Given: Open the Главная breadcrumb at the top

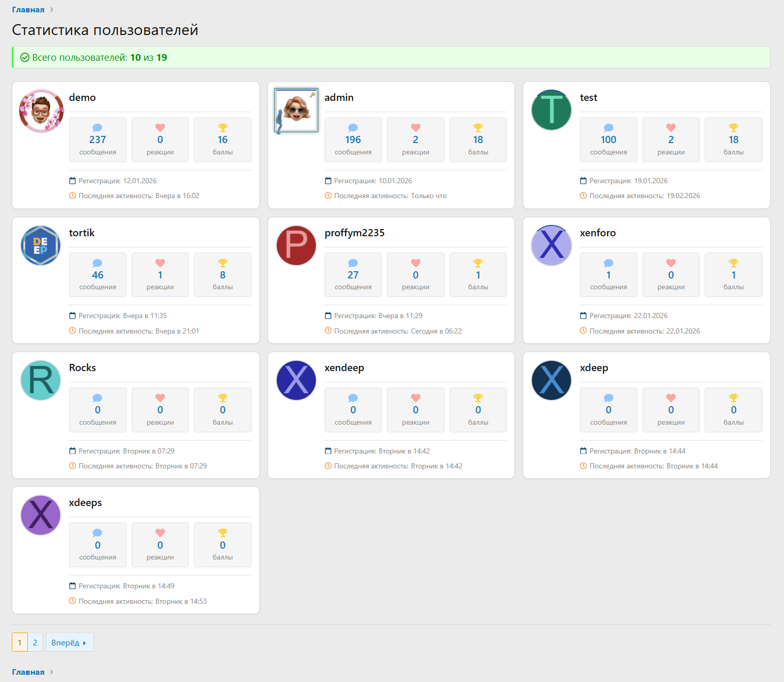Looking at the screenshot, I should pos(28,10).
